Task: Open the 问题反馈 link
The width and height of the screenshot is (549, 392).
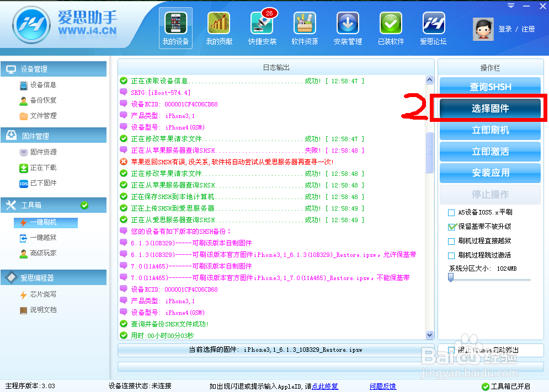Action: point(382,386)
